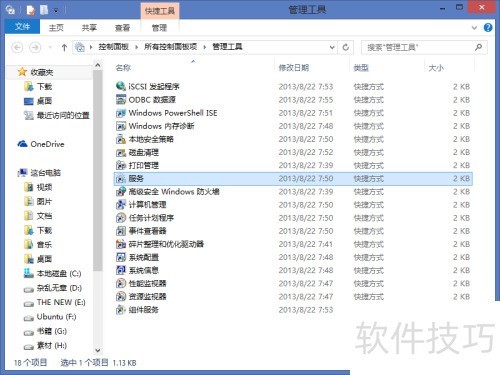Select the 系统配置 icon

pyautogui.click(x=120, y=257)
